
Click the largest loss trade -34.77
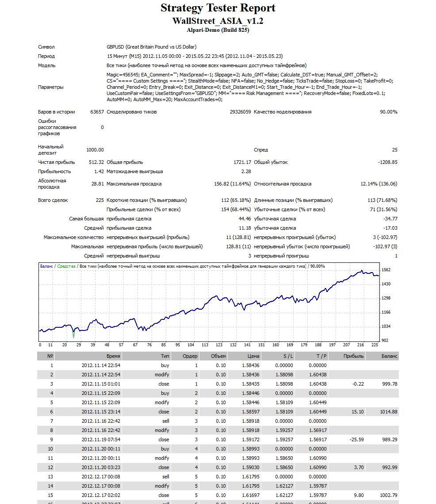click(x=390, y=219)
